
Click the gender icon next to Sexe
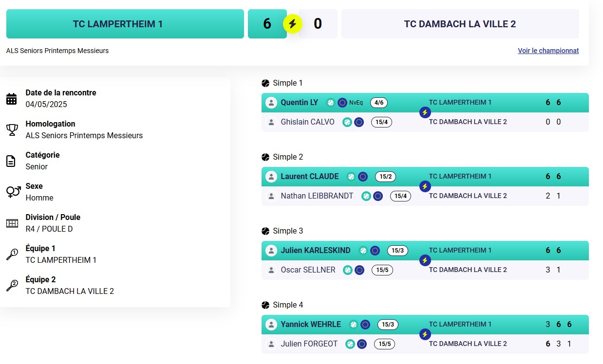[13, 192]
